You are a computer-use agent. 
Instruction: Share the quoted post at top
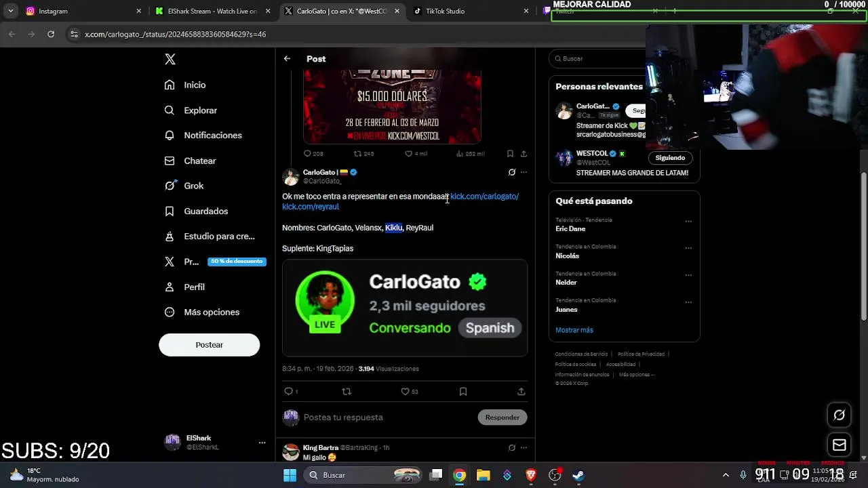point(524,154)
